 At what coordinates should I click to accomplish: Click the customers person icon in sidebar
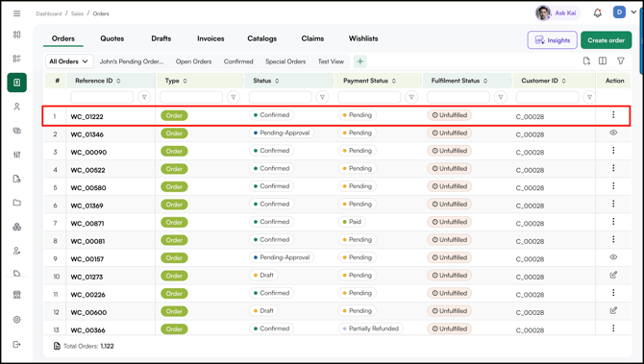click(x=17, y=107)
